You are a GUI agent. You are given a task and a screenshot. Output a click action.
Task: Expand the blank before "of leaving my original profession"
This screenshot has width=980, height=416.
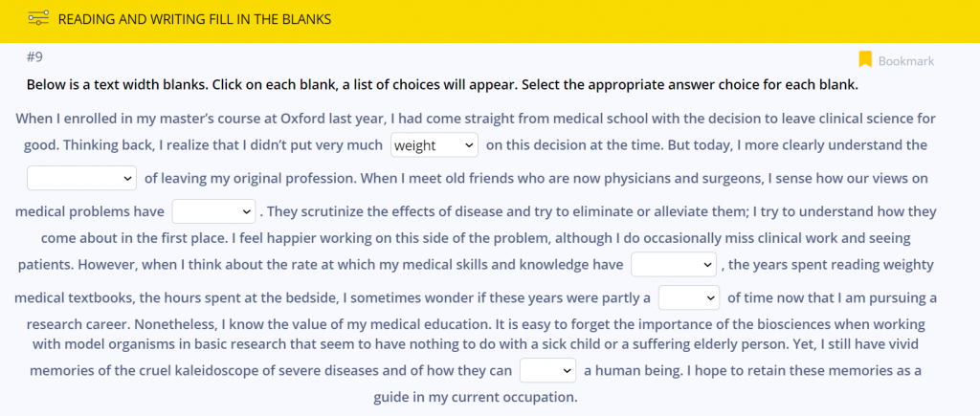82,178
